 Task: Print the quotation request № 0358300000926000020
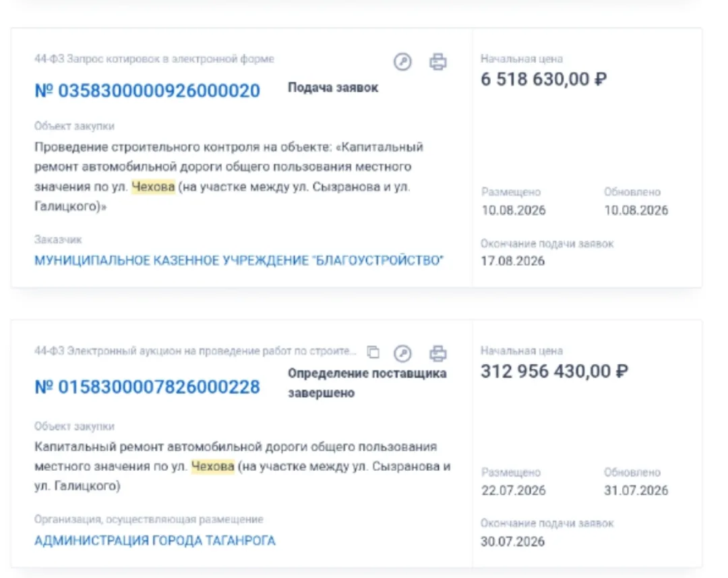click(438, 61)
